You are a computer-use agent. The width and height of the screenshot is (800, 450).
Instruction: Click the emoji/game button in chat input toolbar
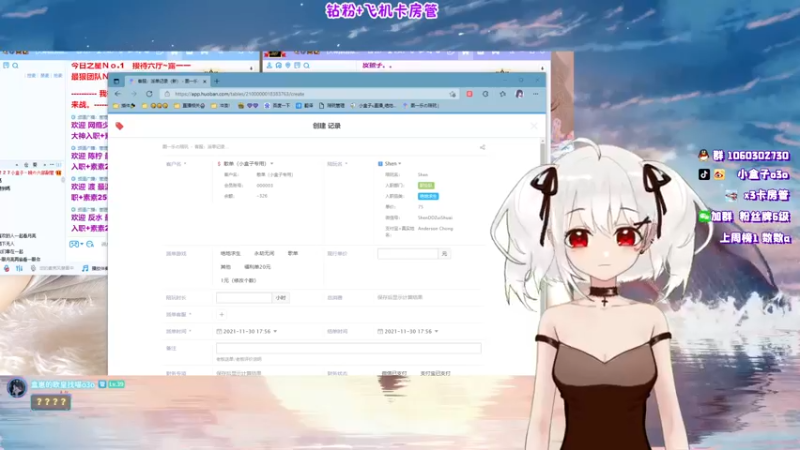click(74, 244)
